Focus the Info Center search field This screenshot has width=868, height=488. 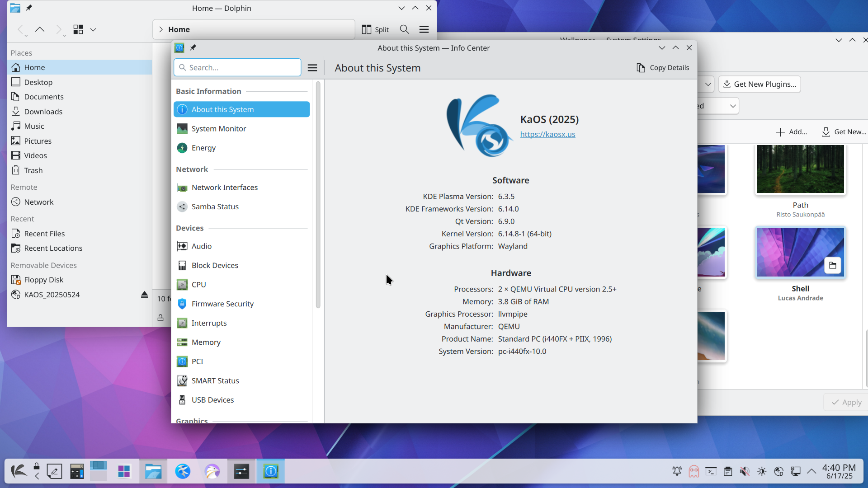pos(237,67)
